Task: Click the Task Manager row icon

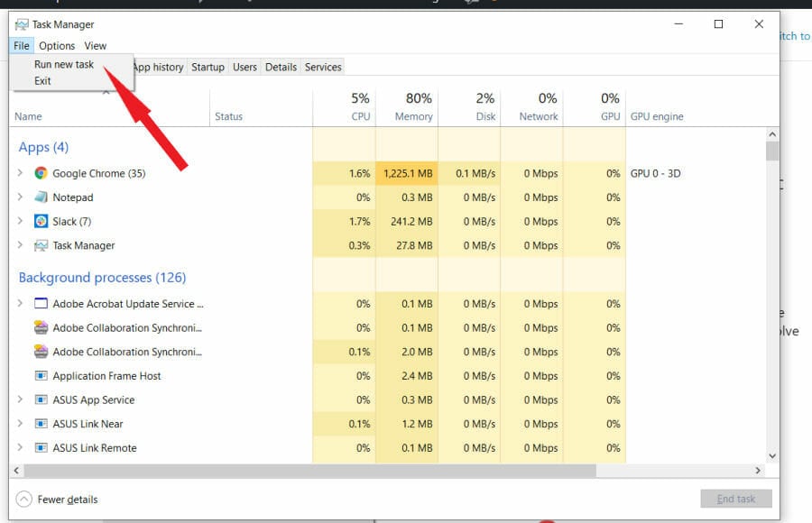Action: click(x=41, y=245)
